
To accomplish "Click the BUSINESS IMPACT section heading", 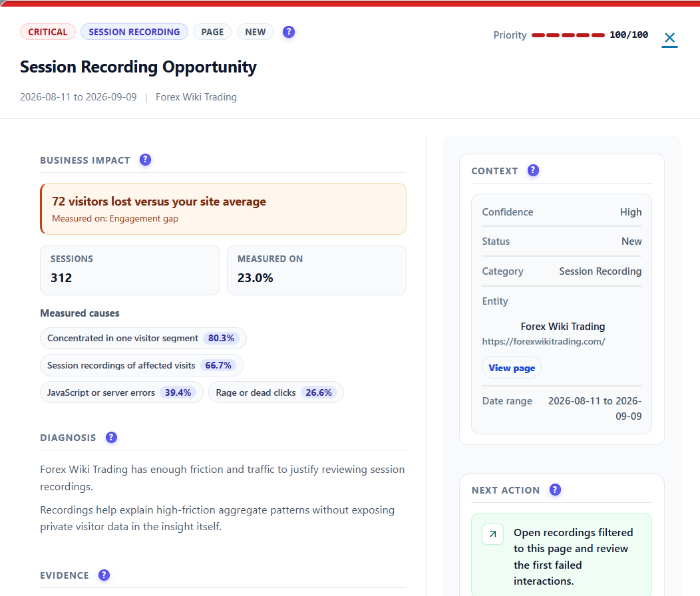I will click(85, 160).
